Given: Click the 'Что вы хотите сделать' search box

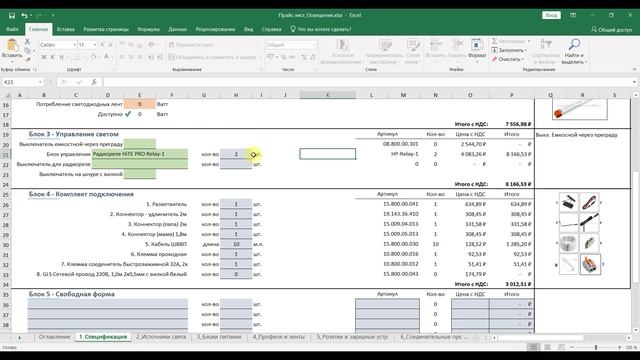Looking at the screenshot, I should 321,29.
